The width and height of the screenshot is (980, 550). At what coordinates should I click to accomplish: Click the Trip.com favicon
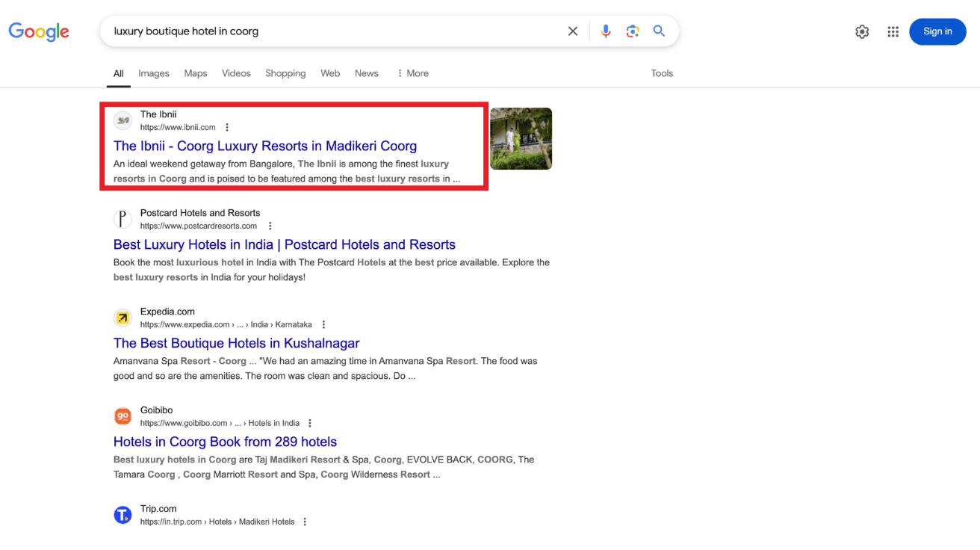coord(122,515)
